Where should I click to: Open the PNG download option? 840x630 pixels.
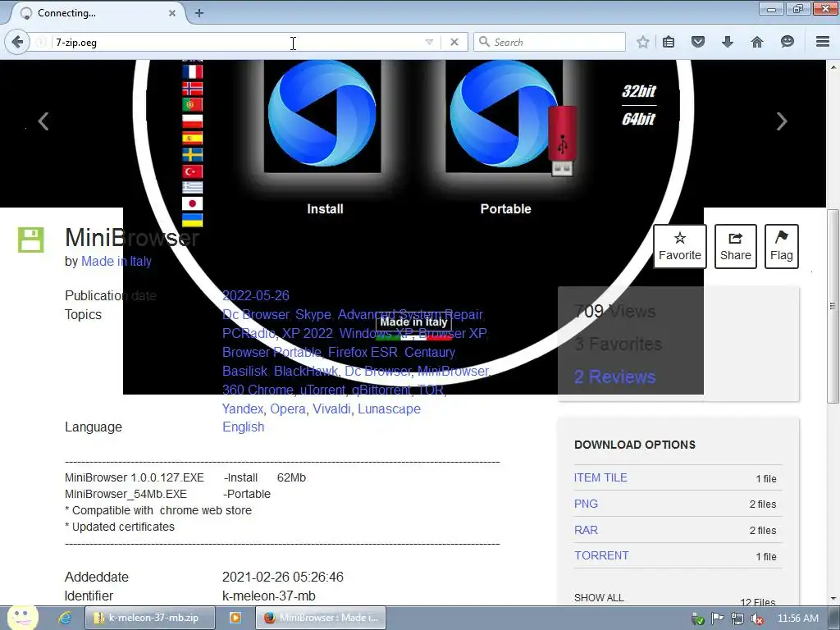[586, 504]
